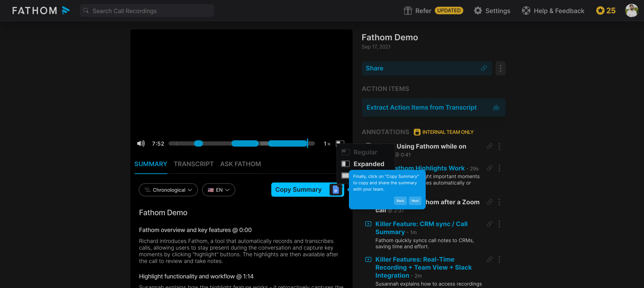
Task: Copy link for Using Fathom while on annotation
Action: click(490, 146)
